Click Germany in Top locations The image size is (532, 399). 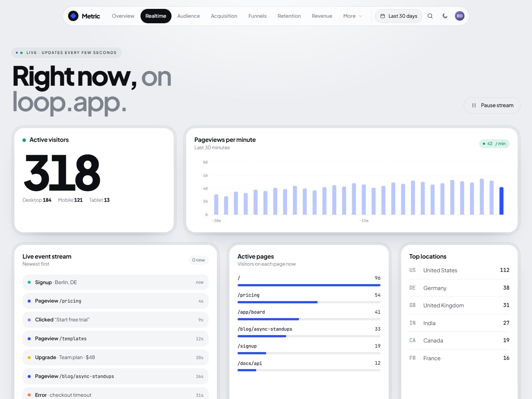pos(459,288)
